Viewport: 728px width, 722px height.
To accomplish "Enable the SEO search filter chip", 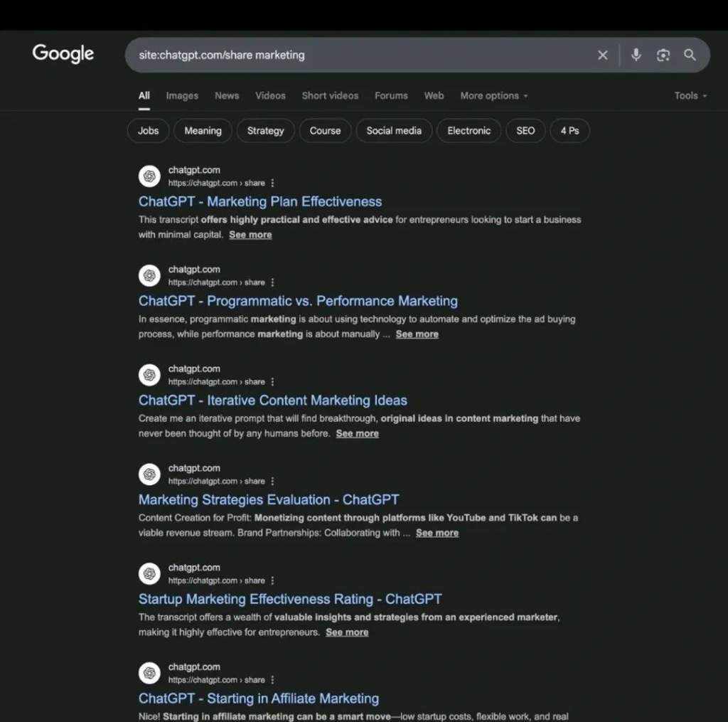I will click(x=525, y=131).
